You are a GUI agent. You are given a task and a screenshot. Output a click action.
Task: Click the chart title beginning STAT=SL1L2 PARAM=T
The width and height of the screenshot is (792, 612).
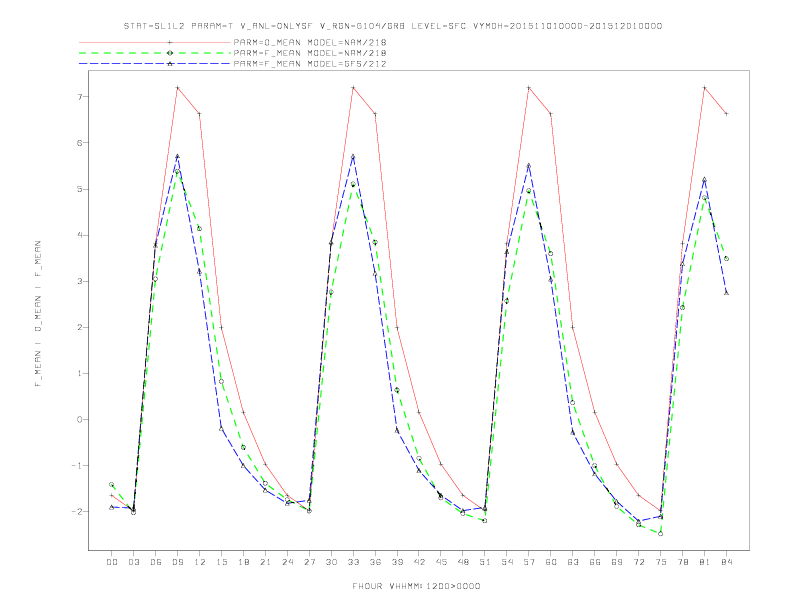click(x=393, y=26)
